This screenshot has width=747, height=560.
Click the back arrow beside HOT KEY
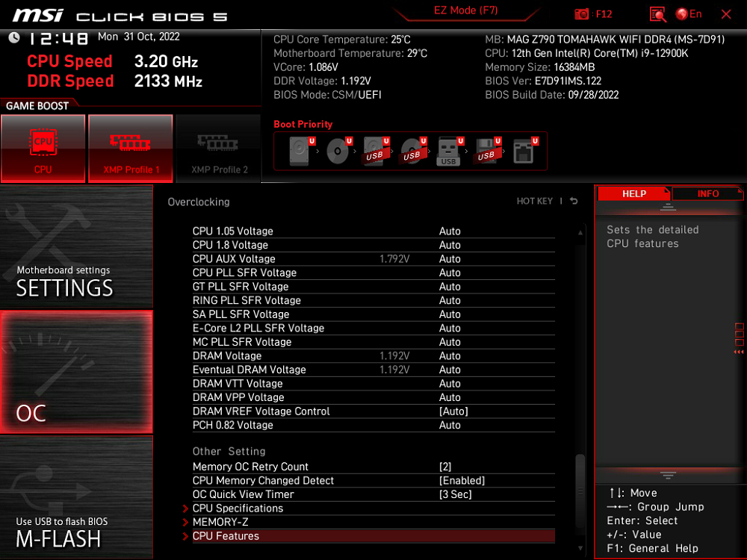[574, 201]
